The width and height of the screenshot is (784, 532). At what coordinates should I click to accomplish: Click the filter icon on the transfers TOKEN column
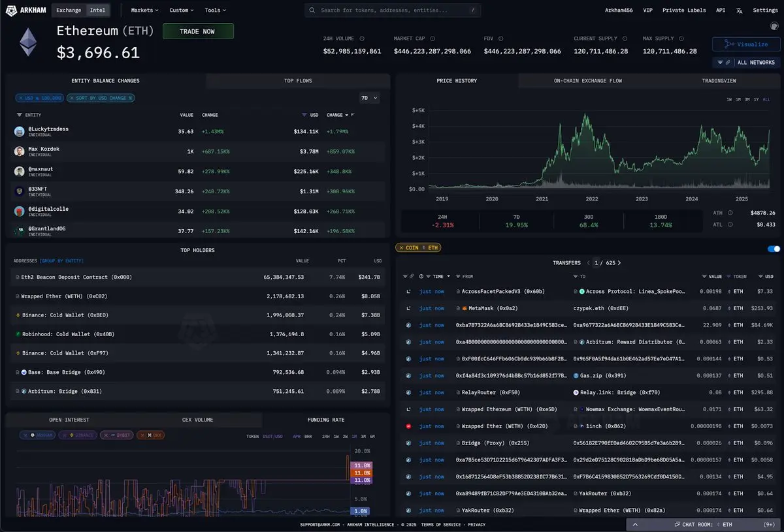pos(729,277)
